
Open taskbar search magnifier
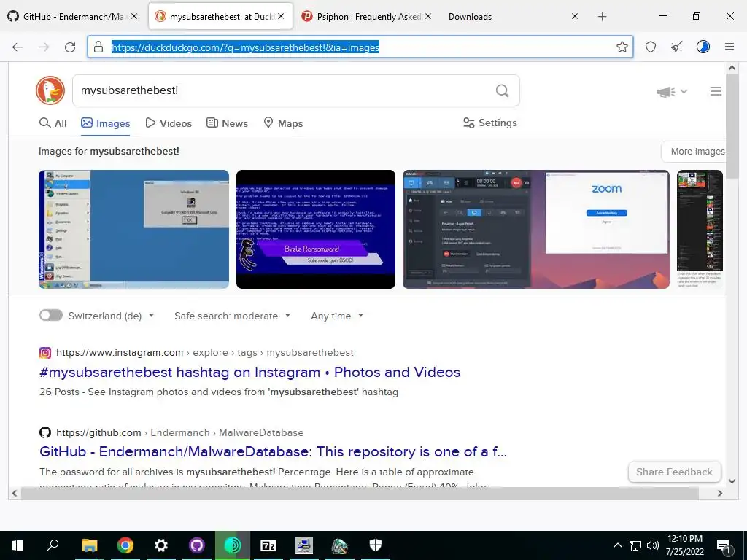point(53,545)
